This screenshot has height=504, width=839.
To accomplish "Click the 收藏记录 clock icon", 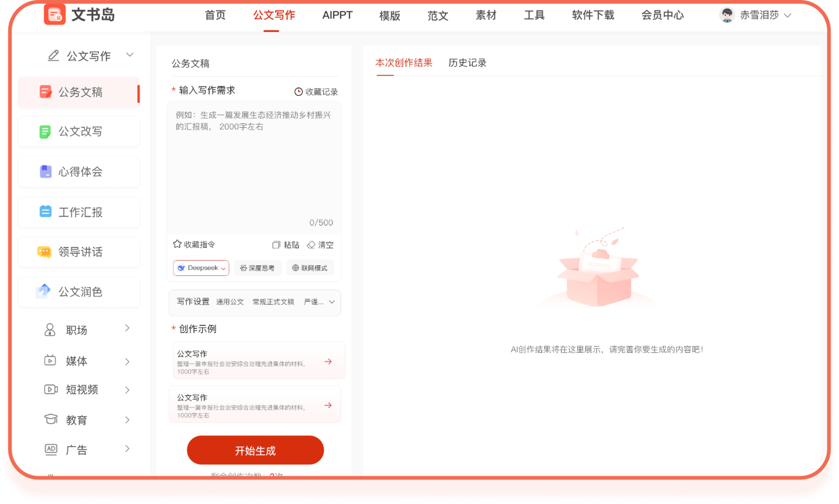I will click(299, 92).
